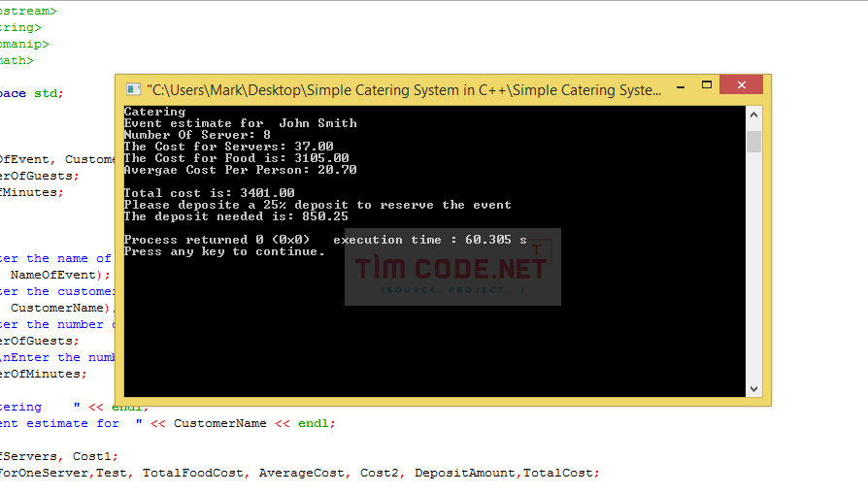Viewport: 868px width, 494px height.
Task: Click 'nath>' include line in editor
Action: click(x=17, y=60)
